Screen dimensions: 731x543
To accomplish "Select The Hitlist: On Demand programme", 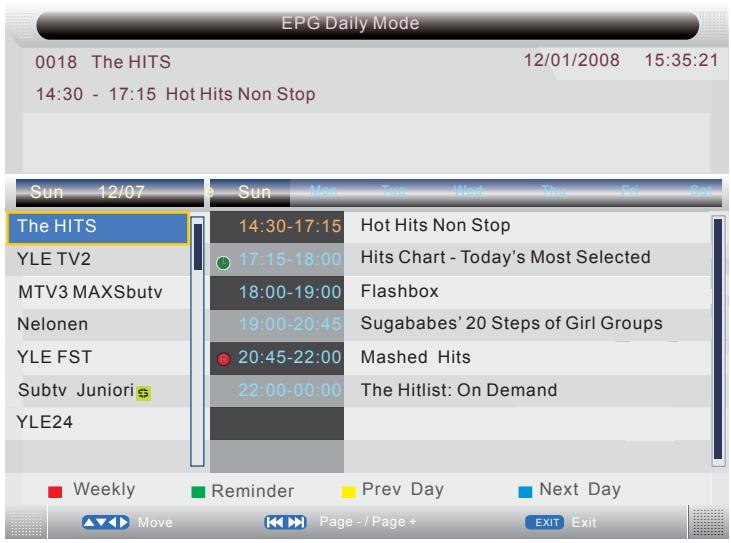I will point(528,391).
